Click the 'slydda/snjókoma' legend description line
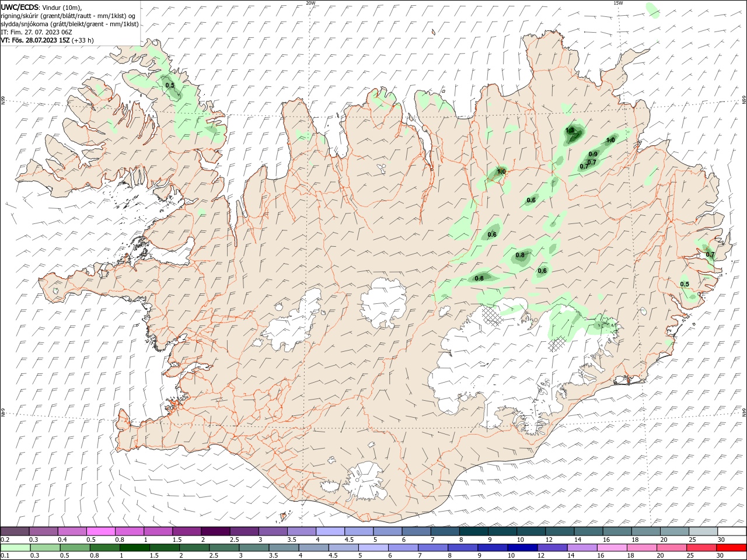Image resolution: width=747 pixels, height=560 pixels. 69,24
